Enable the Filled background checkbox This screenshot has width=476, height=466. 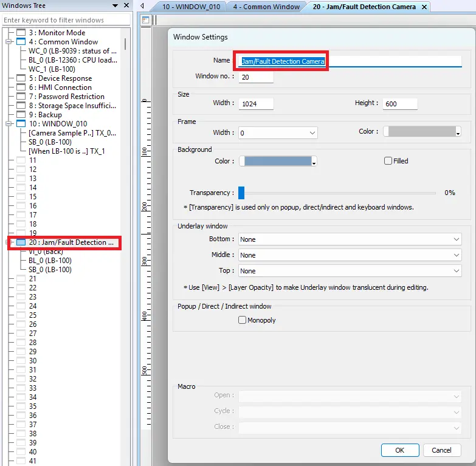pyautogui.click(x=388, y=161)
